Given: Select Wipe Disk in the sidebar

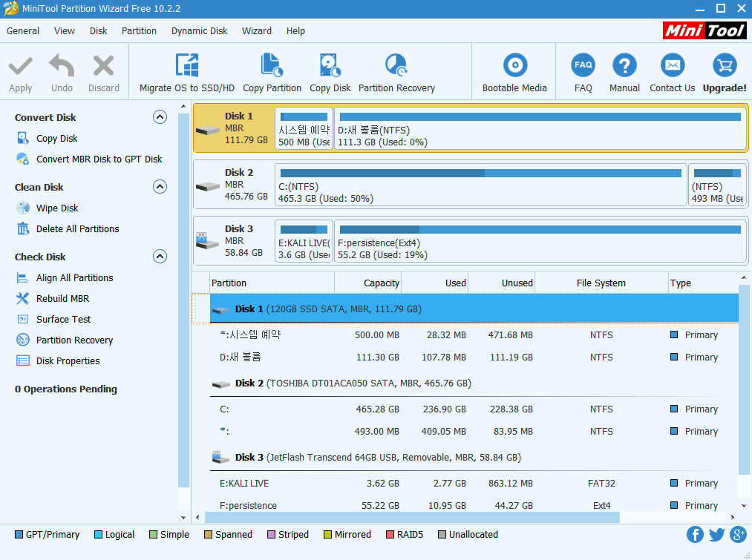Looking at the screenshot, I should 57,208.
